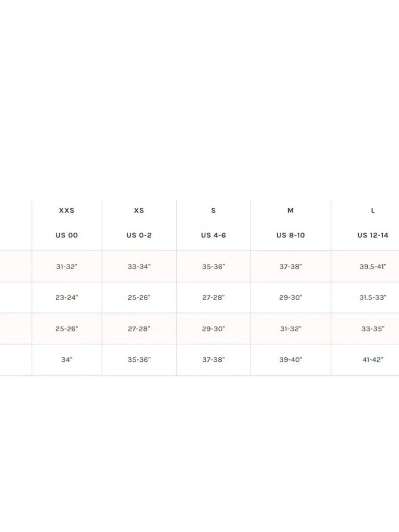Click the US 4-6 label
Screen dimensions: 399x532
click(x=213, y=235)
